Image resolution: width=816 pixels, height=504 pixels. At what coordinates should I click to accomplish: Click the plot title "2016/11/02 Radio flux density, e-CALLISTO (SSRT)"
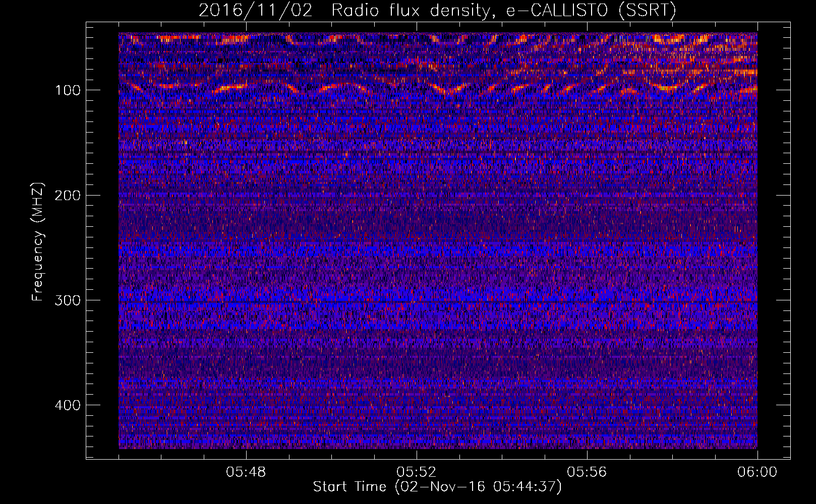pyautogui.click(x=437, y=10)
